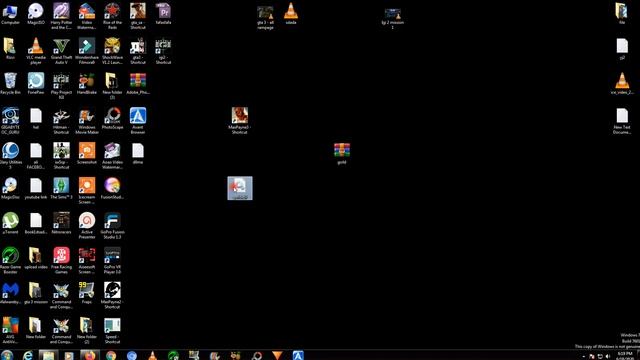Viewport: 640px width, 360px height.
Task: Open Google Chrome from taskbar
Action: pos(111,356)
